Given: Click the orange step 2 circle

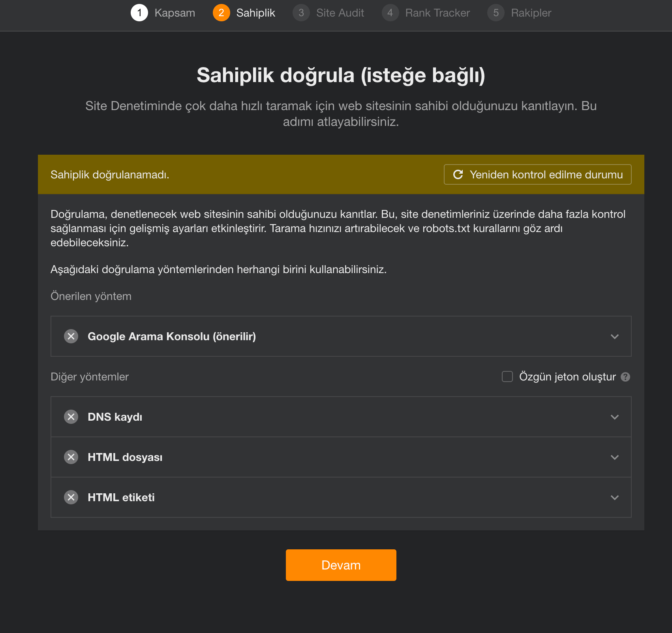Looking at the screenshot, I should [x=222, y=13].
